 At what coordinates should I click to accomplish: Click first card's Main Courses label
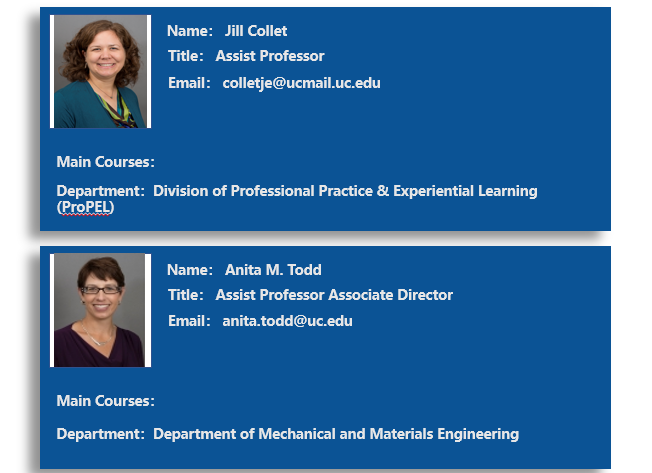click(x=106, y=162)
